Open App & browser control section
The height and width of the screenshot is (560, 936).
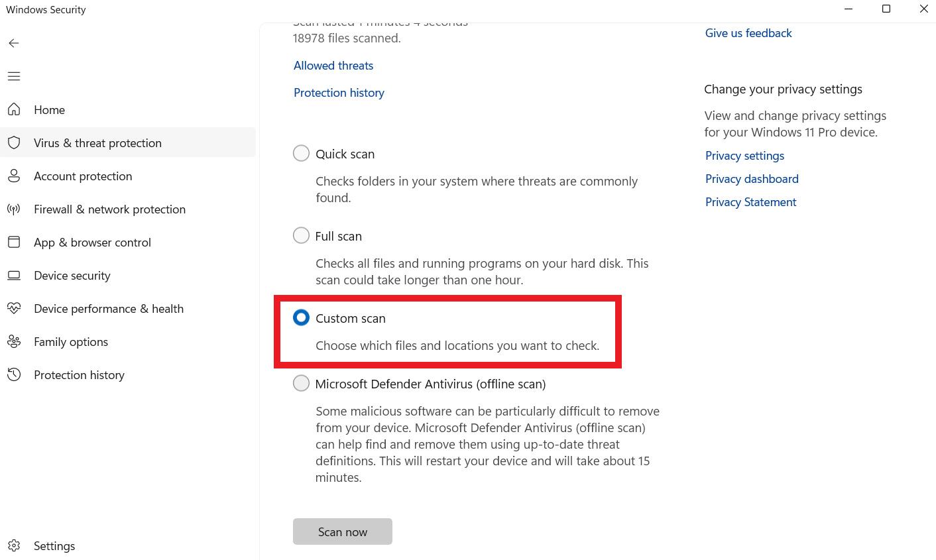pos(128,242)
